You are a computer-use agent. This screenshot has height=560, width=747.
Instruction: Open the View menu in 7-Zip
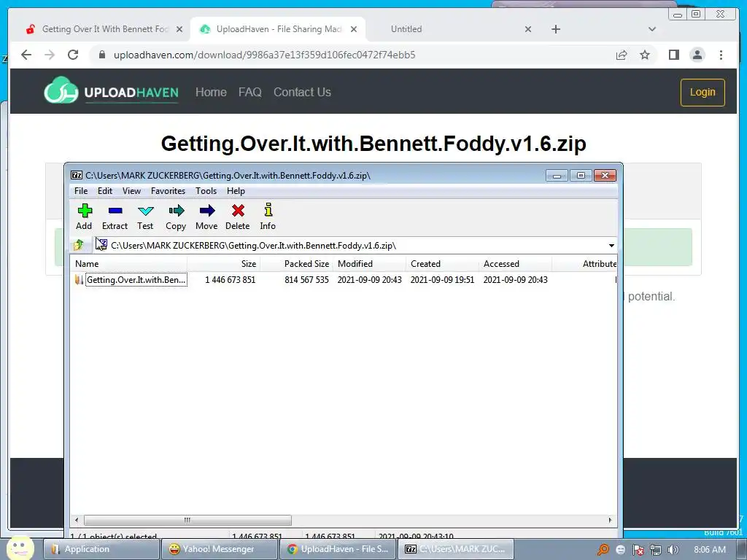coord(131,191)
